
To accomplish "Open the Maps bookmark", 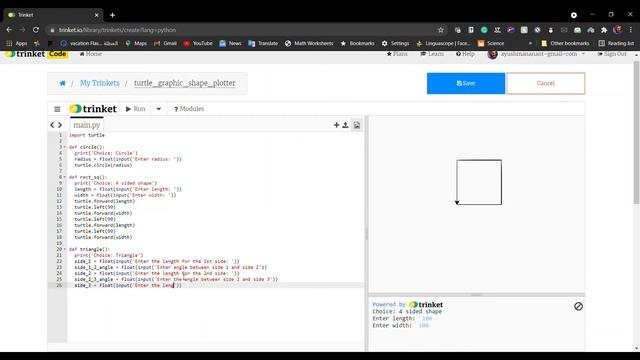I will tap(136, 43).
